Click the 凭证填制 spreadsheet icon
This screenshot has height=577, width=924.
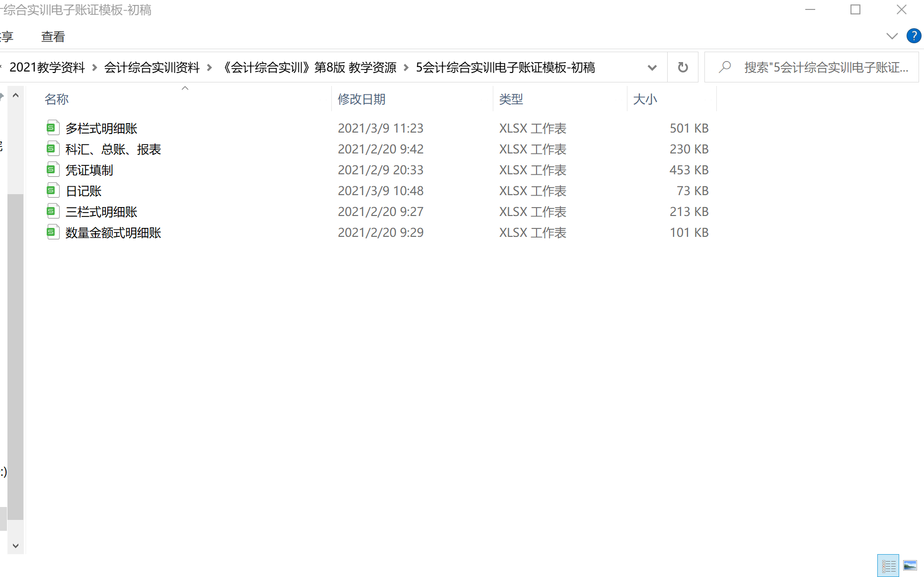52,170
